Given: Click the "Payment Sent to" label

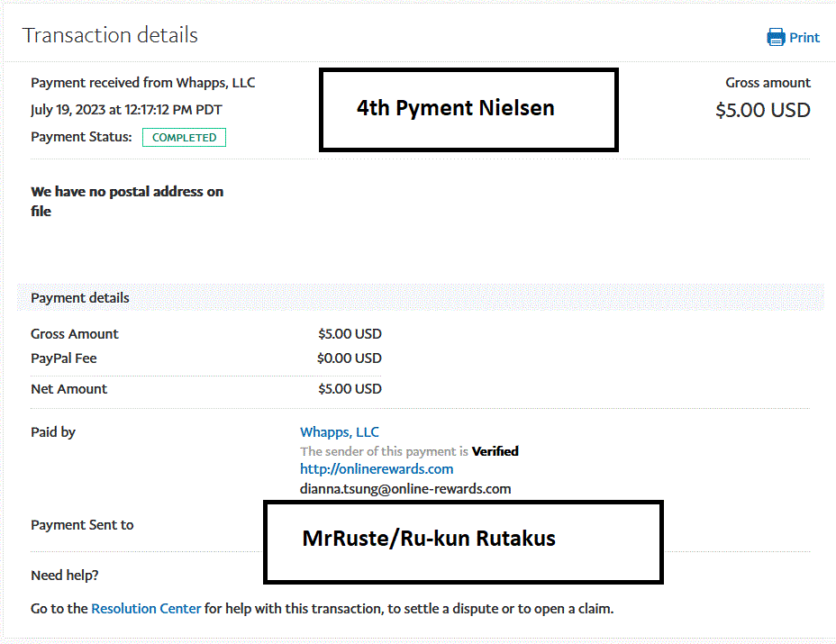Looking at the screenshot, I should (x=82, y=525).
